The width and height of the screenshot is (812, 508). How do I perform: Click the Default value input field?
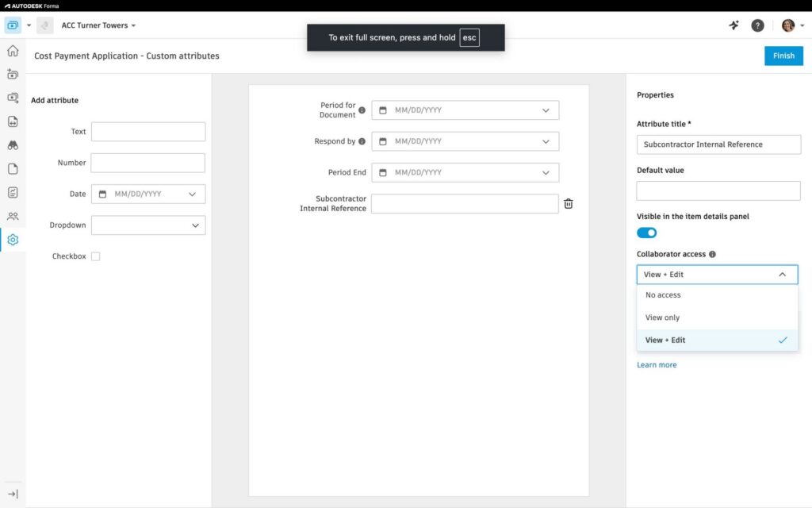(x=718, y=190)
